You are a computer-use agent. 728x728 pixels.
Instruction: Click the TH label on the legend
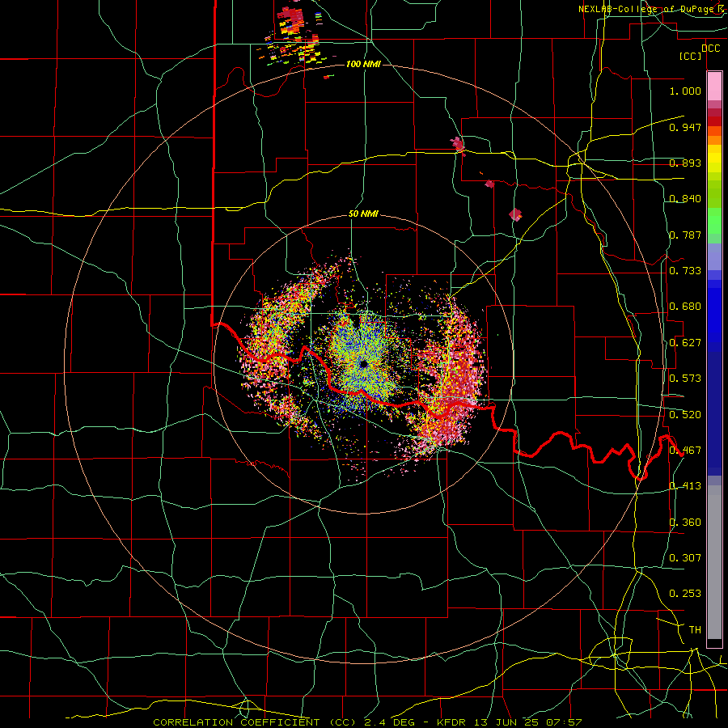point(695,630)
